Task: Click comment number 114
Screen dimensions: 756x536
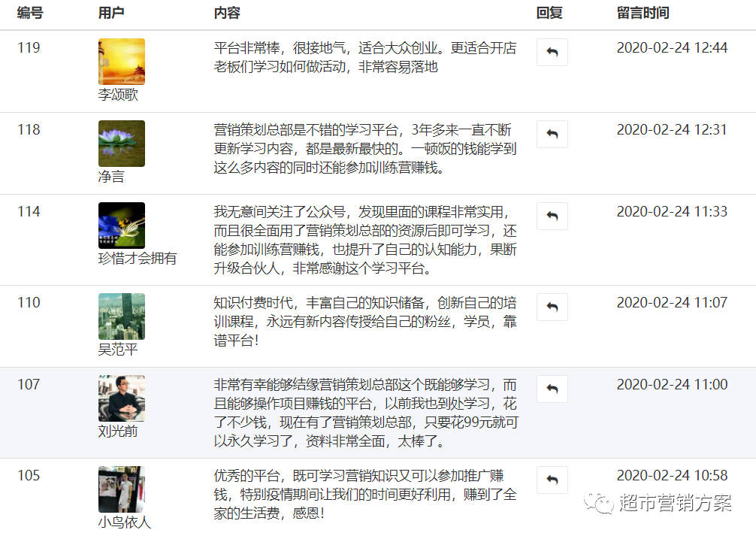Action: pyautogui.click(x=29, y=212)
